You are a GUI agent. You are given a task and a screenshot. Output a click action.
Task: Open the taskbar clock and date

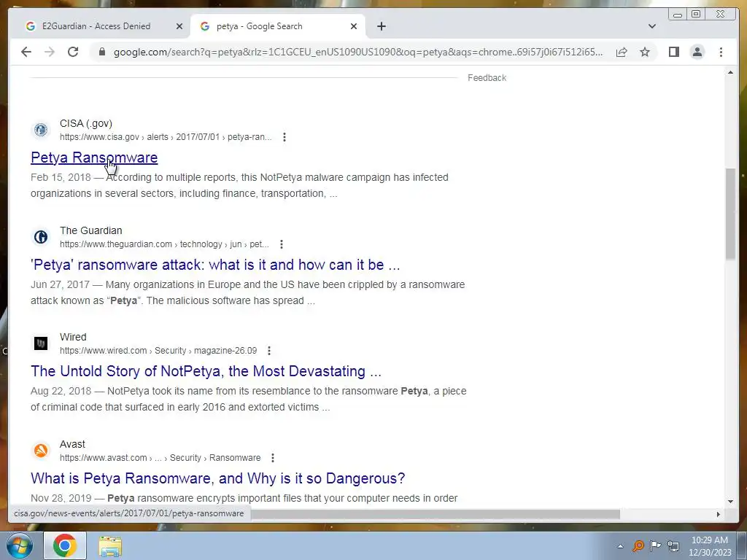[x=710, y=546]
